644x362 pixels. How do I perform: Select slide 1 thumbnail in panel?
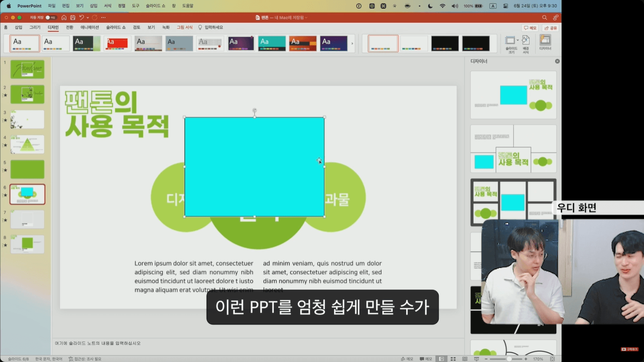(27, 69)
